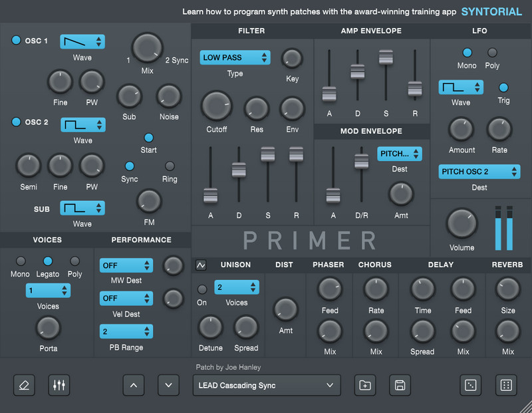Viewport: 532px width, 413px height.
Task: Toggle the OSC 2 power light
Action: [16, 122]
